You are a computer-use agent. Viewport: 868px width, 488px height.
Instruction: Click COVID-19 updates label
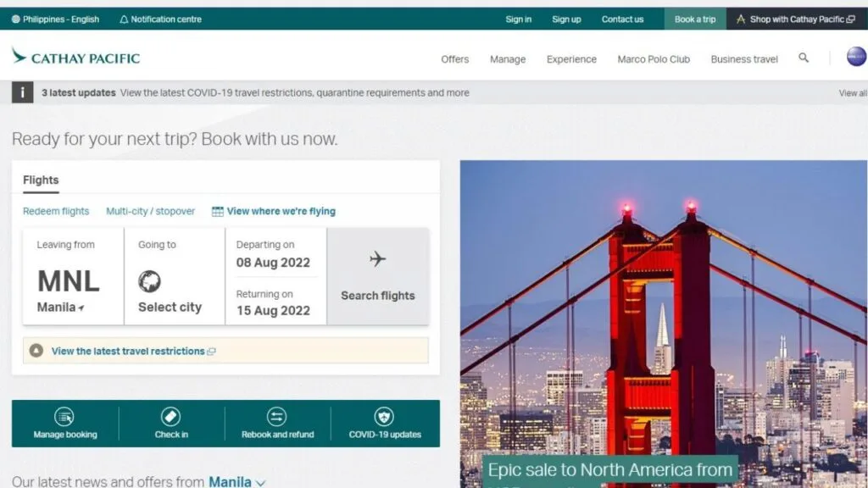[x=385, y=435]
